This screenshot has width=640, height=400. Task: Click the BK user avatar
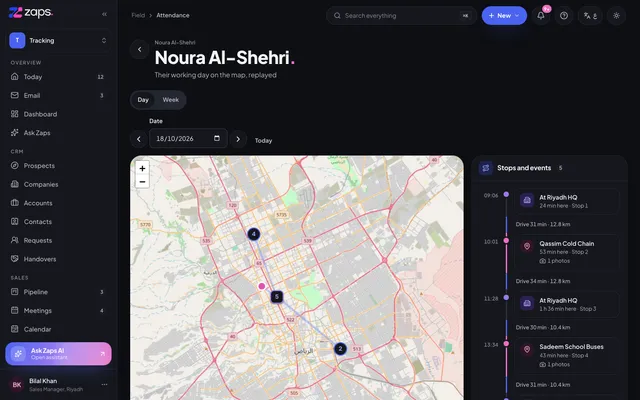pyautogui.click(x=17, y=384)
